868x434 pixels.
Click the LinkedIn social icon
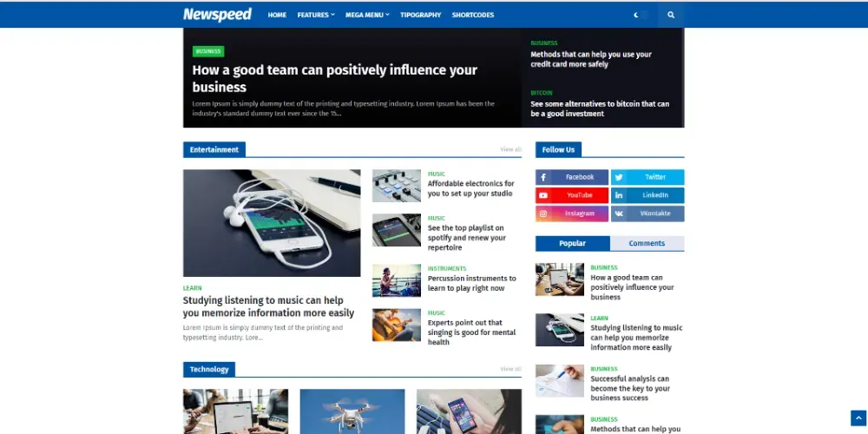click(618, 195)
